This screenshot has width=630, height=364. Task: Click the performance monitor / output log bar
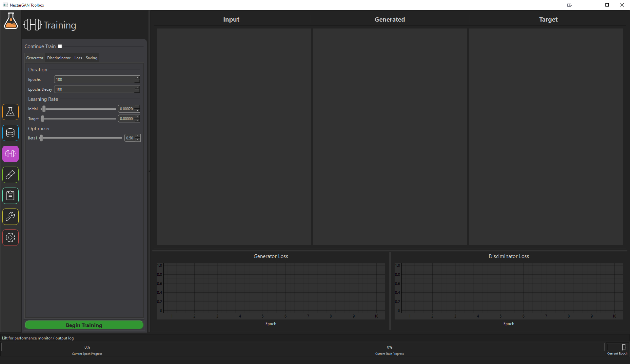[38, 338]
